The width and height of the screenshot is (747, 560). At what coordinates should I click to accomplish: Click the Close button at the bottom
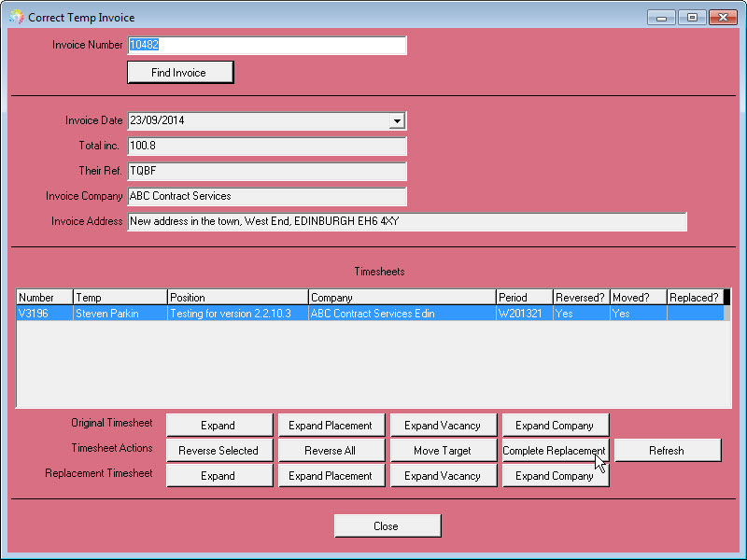[388, 526]
